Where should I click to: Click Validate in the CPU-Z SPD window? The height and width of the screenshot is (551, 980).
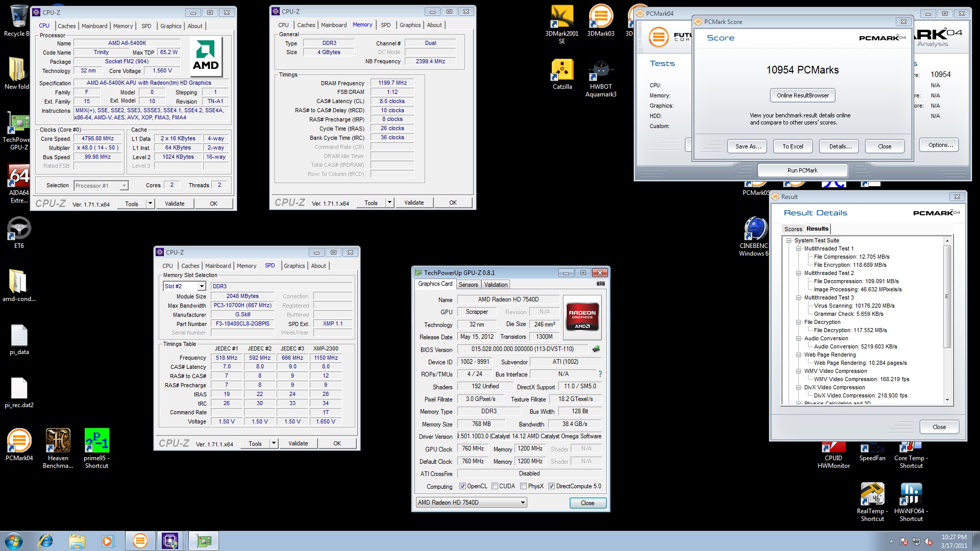[298, 443]
